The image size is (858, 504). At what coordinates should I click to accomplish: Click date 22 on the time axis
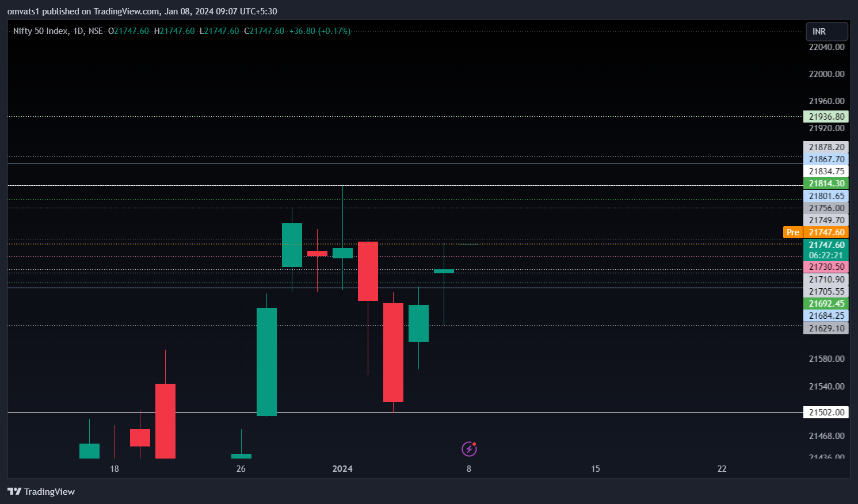click(x=722, y=469)
